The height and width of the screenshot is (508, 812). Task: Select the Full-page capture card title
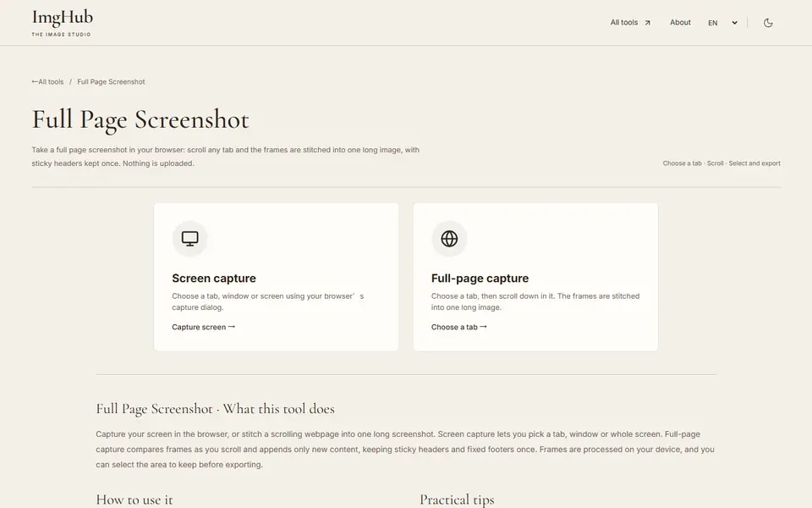(480, 279)
